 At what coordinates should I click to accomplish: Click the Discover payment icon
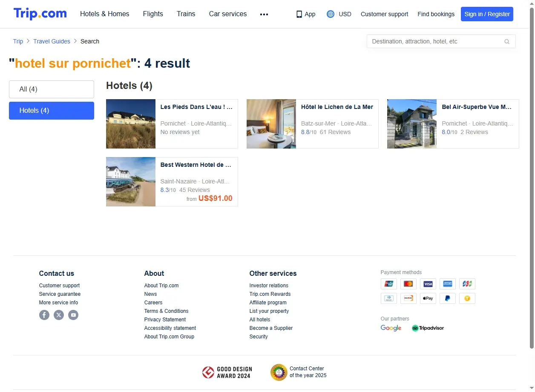pos(408,298)
